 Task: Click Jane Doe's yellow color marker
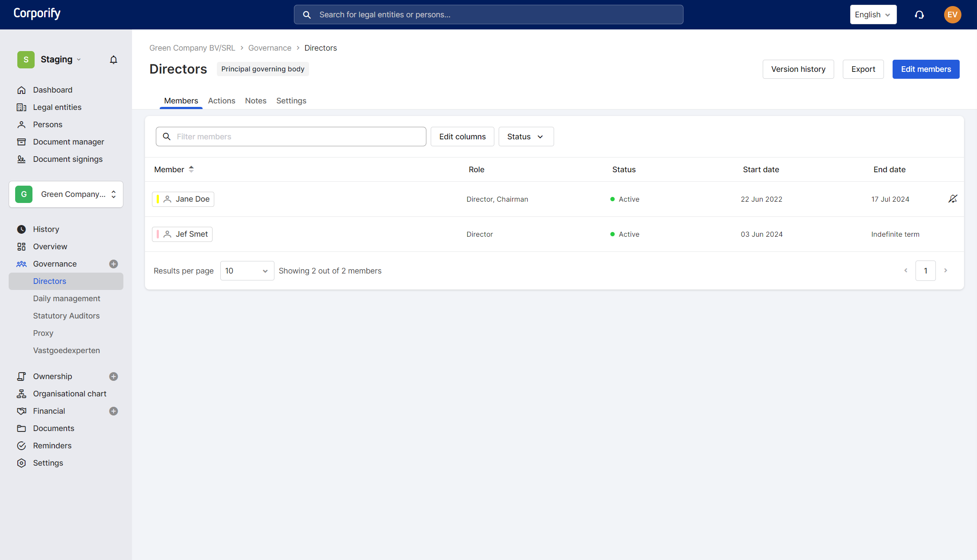pos(158,199)
